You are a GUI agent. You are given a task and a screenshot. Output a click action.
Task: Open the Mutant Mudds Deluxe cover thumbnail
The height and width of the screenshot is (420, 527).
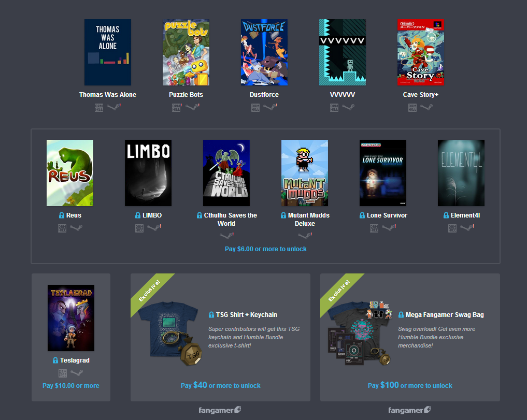click(305, 173)
